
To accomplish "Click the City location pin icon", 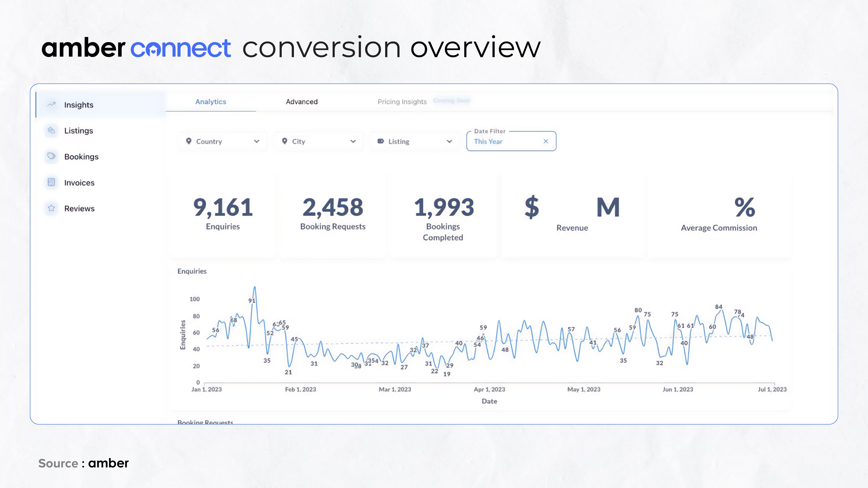I will pos(285,141).
